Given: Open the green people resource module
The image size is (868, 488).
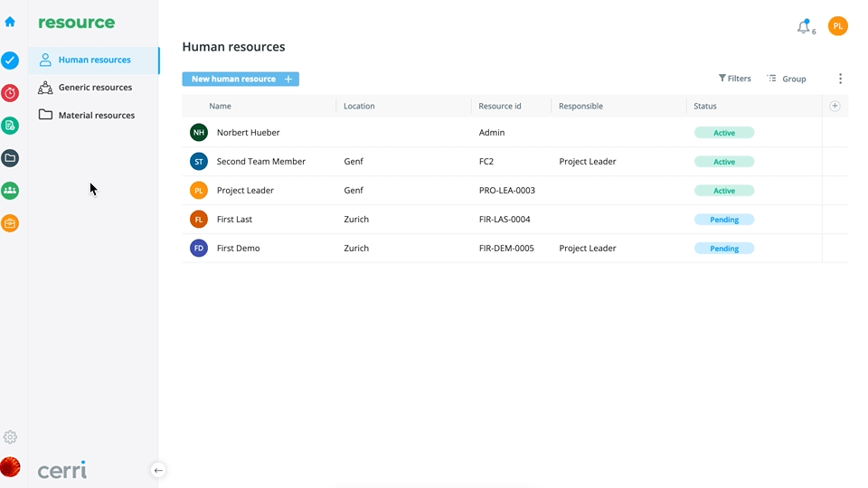Looking at the screenshot, I should point(10,191).
